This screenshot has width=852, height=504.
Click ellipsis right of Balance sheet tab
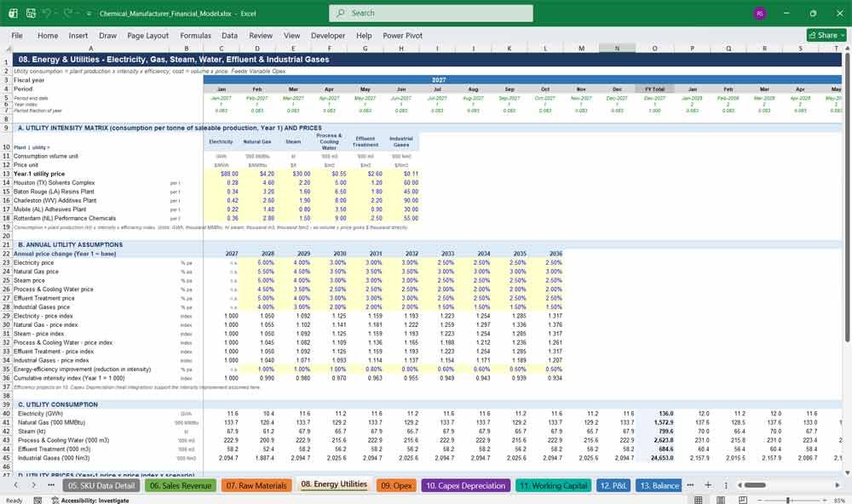pos(690,485)
